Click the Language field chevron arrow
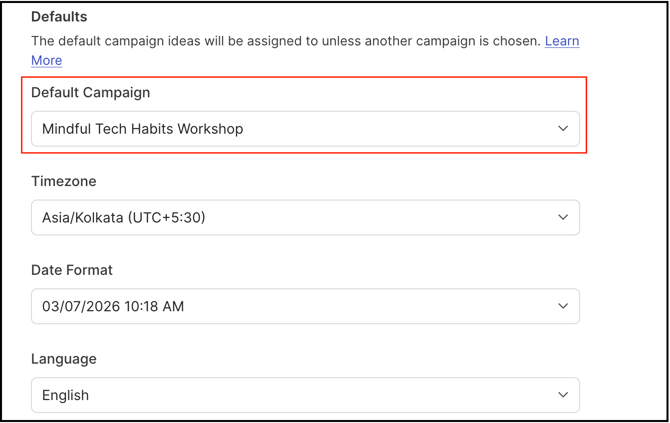The width and height of the screenshot is (670, 423). click(563, 395)
